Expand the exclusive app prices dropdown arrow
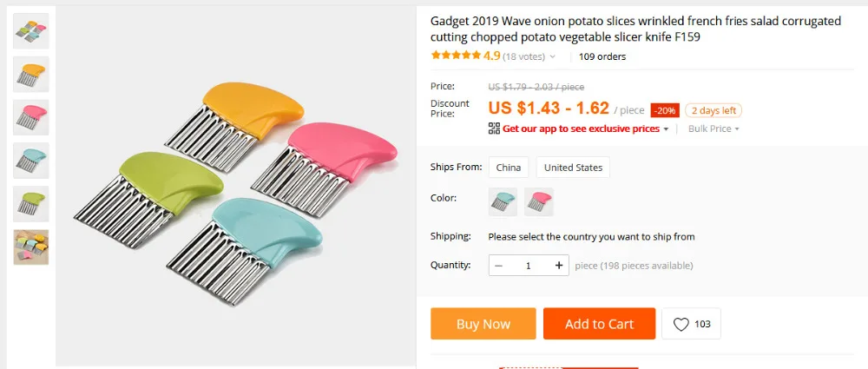This screenshot has height=369, width=868. pos(666,129)
